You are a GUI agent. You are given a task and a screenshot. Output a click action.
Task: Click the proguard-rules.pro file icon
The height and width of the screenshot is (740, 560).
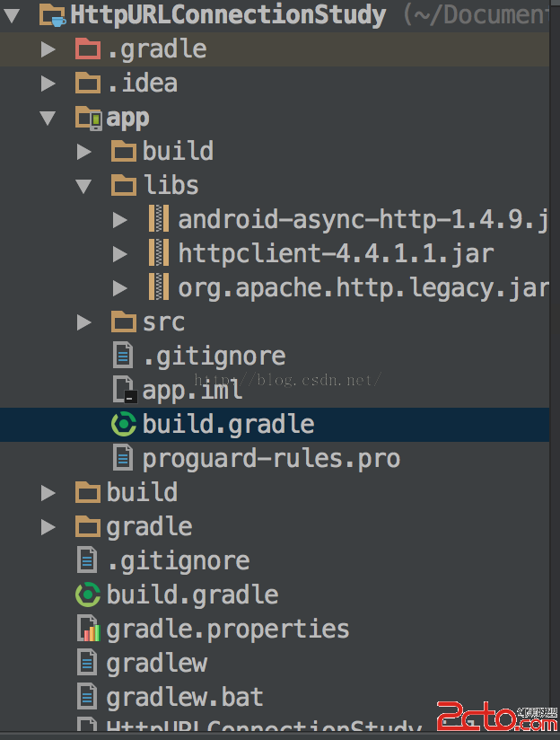[x=123, y=458]
